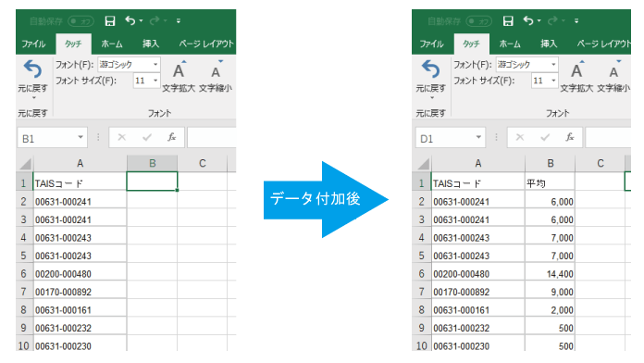Open ファイル tab in right window
Screen dimensions: 644x363
[x=432, y=44]
